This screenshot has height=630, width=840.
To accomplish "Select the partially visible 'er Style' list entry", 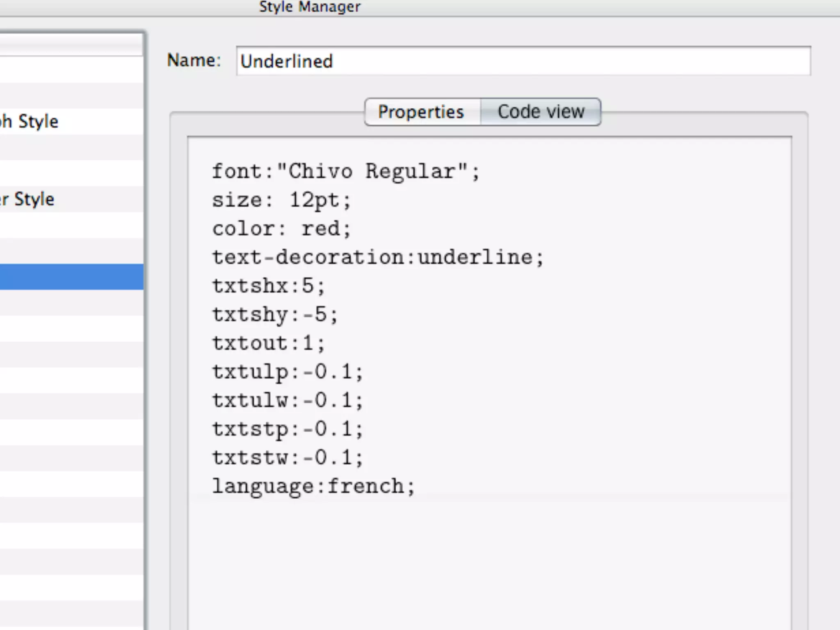I will coord(28,199).
